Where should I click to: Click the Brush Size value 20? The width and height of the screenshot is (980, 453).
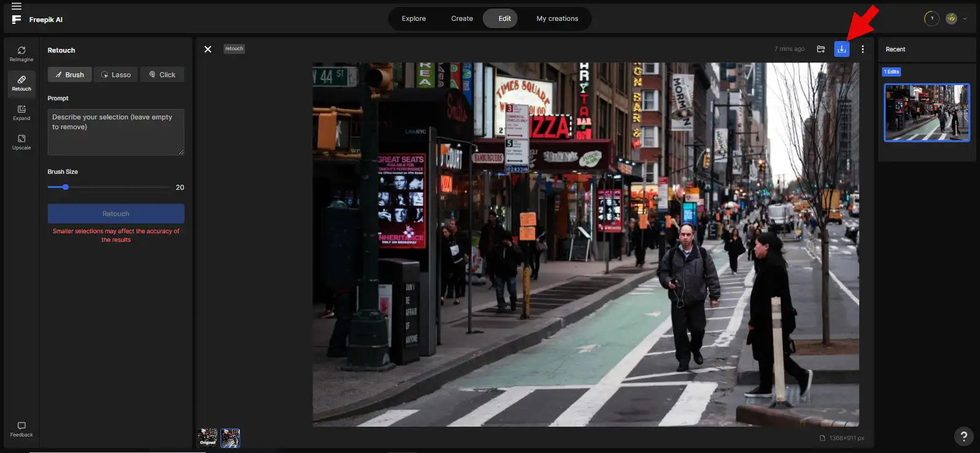point(180,187)
